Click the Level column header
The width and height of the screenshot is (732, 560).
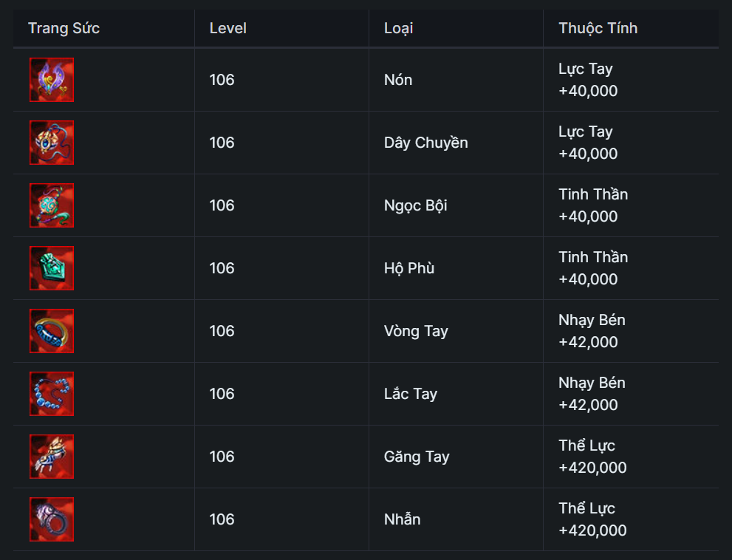click(x=228, y=29)
